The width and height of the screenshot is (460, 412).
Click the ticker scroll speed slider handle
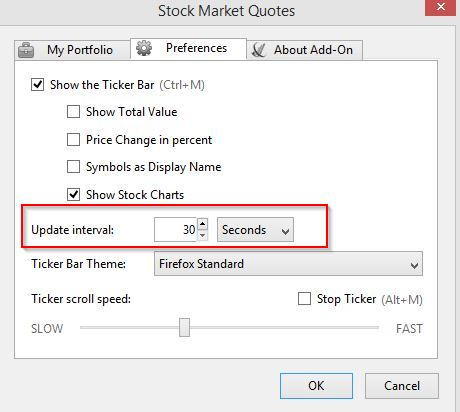(184, 327)
